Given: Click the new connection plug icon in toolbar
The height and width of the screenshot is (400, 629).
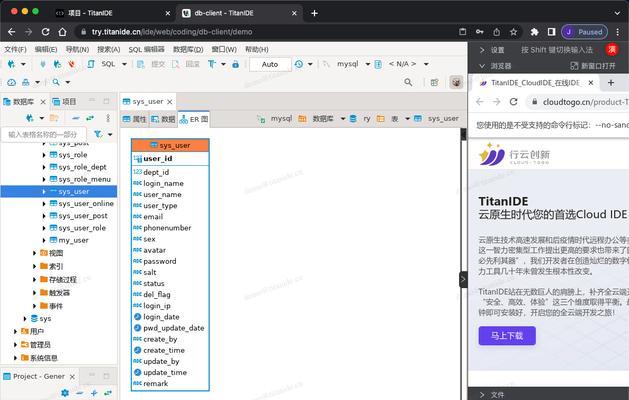Looking at the screenshot, I should (11, 64).
